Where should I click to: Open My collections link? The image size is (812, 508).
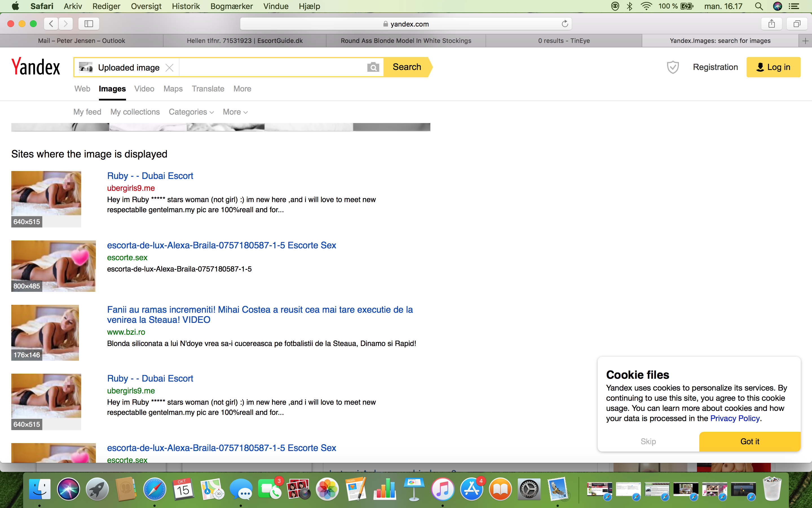pyautogui.click(x=135, y=112)
